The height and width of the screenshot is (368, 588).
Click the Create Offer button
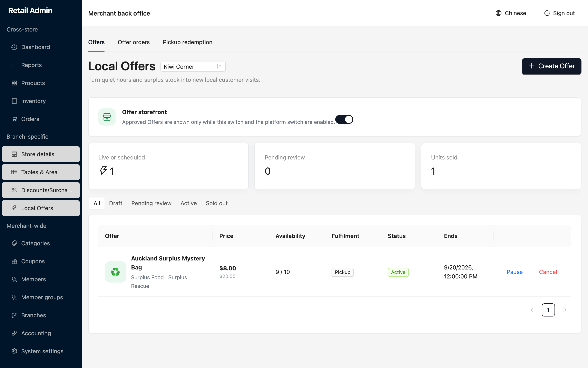tap(551, 66)
